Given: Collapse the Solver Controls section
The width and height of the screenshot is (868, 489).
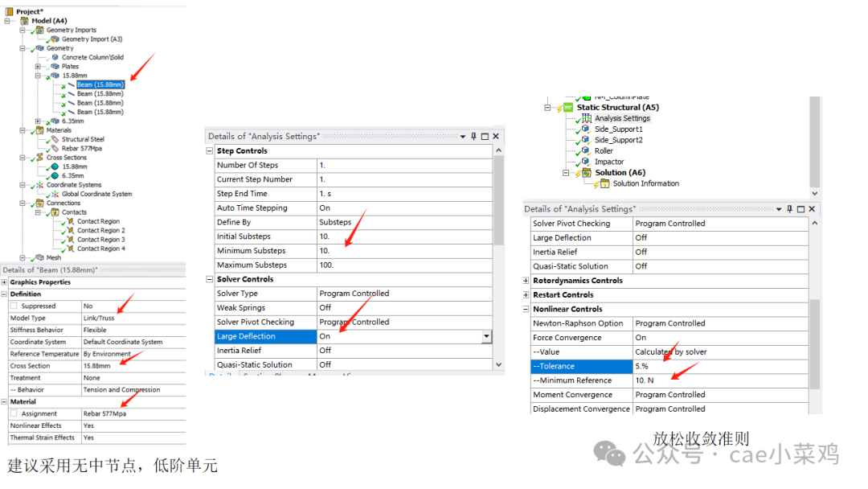Looking at the screenshot, I should (210, 279).
